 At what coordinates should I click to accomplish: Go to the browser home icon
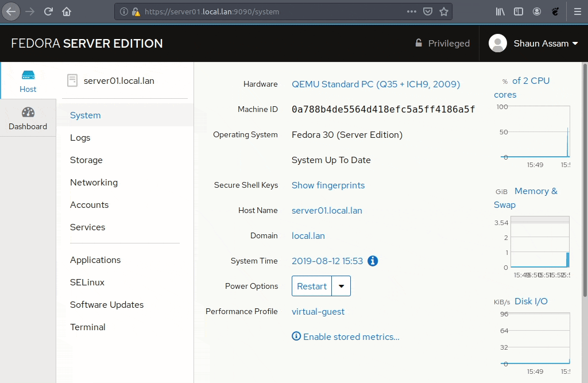(x=67, y=11)
